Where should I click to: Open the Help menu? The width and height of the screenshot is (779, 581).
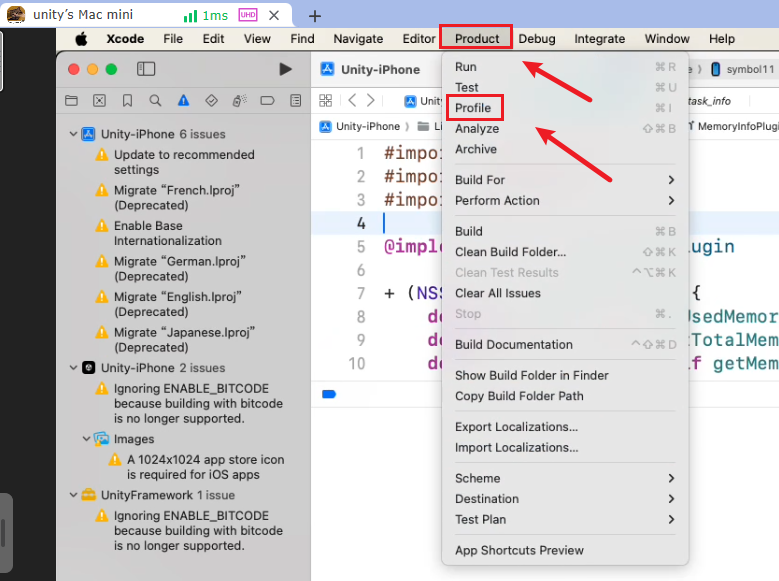pos(721,39)
